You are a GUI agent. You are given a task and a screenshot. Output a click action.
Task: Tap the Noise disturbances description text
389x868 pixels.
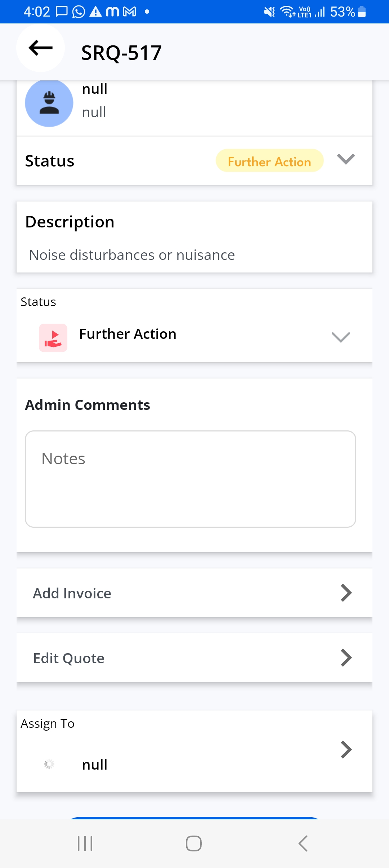click(x=132, y=255)
